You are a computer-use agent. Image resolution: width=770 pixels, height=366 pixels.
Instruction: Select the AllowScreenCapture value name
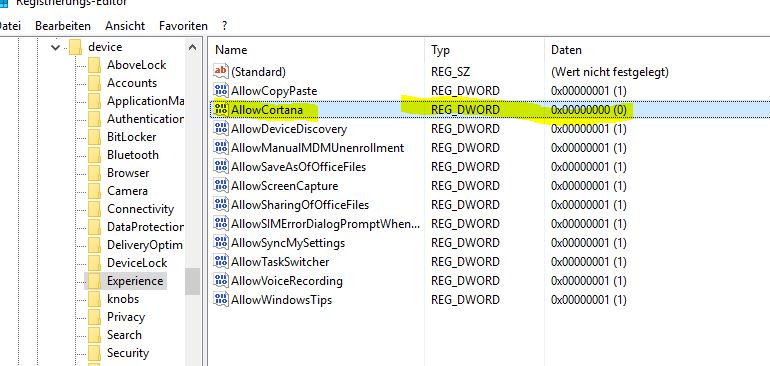284,186
